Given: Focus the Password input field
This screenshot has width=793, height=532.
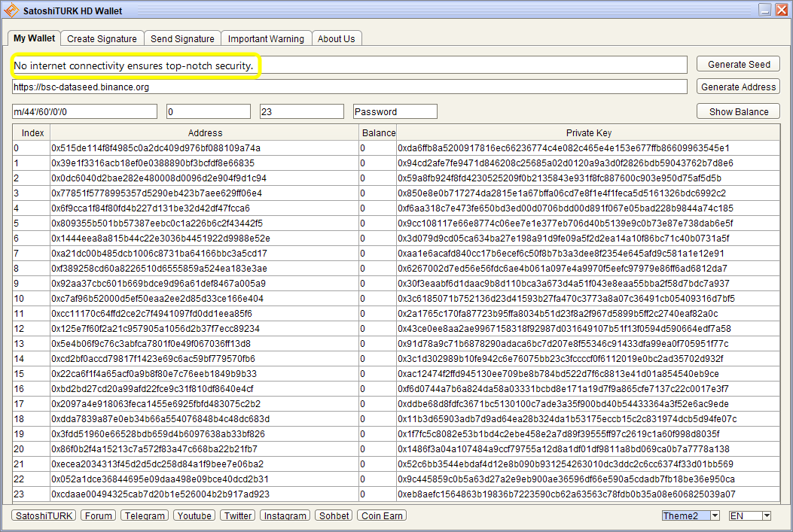Looking at the screenshot, I should click(395, 111).
